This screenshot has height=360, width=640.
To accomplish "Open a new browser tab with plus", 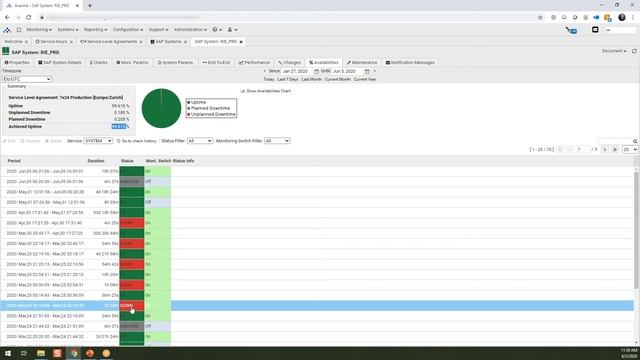I will tap(90, 6).
